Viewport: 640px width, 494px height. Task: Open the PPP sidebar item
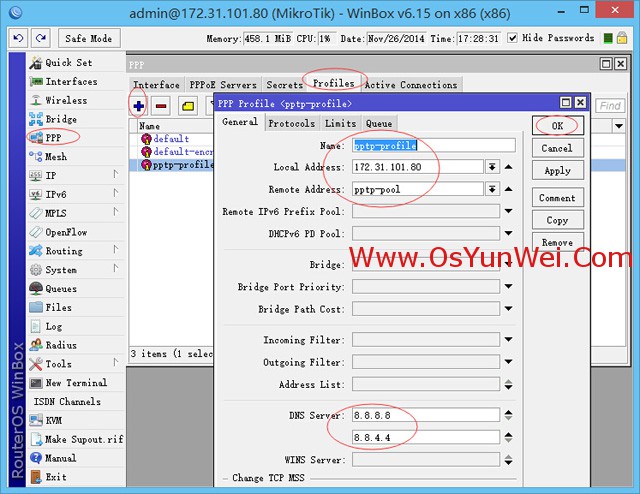[53, 138]
